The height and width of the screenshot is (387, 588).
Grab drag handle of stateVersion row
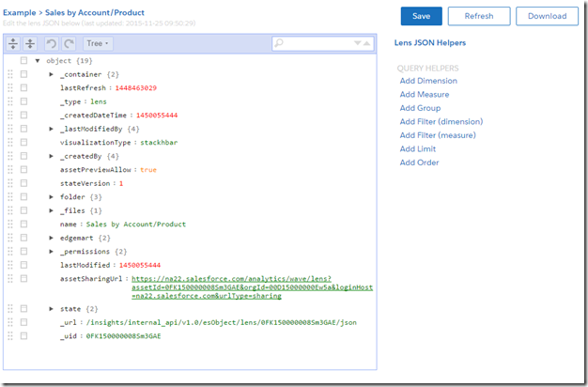coord(10,183)
